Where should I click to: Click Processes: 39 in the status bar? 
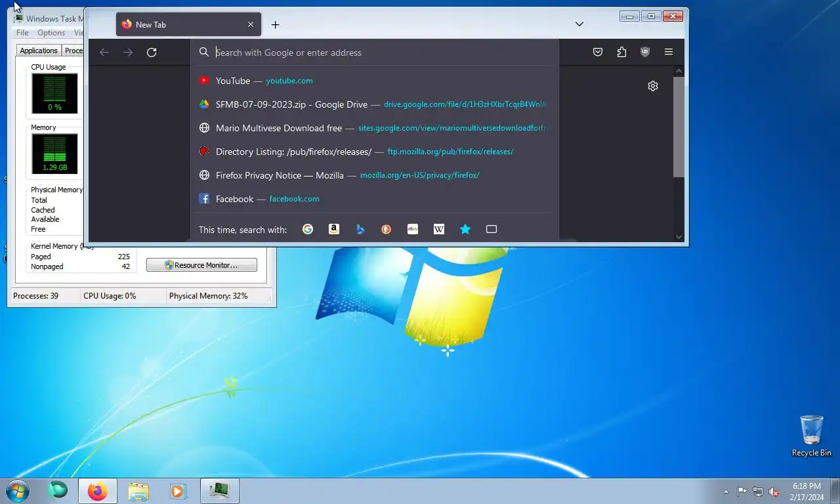click(x=36, y=296)
